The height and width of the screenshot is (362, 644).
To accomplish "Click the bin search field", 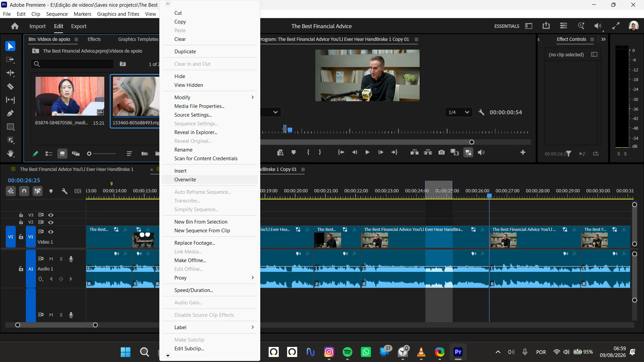I will 72,64.
